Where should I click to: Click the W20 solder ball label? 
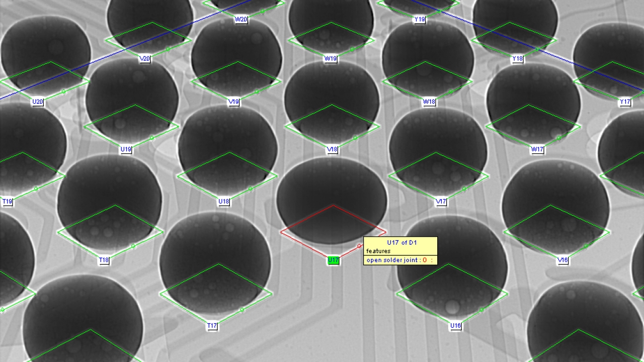tap(241, 20)
